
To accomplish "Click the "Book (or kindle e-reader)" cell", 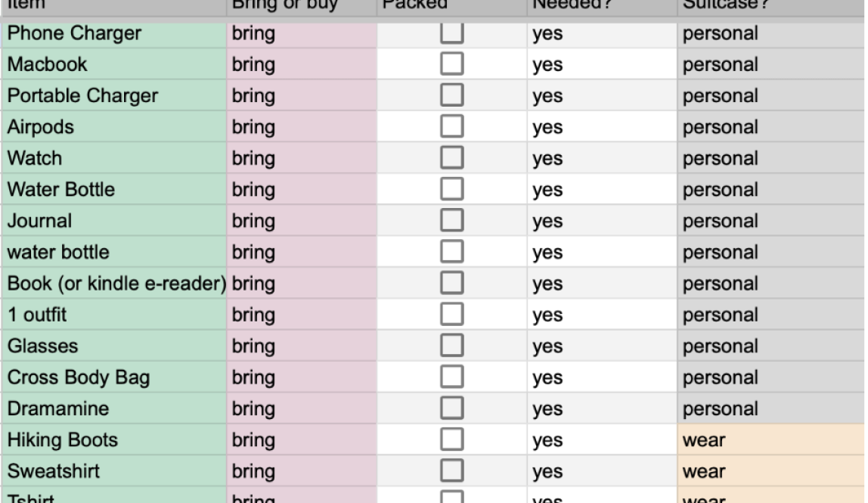I will pos(115,284).
